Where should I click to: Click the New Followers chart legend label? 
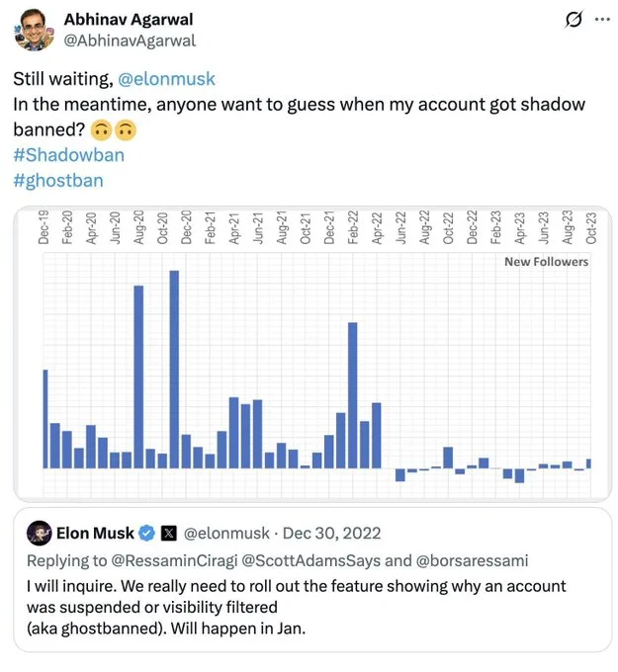tap(547, 262)
